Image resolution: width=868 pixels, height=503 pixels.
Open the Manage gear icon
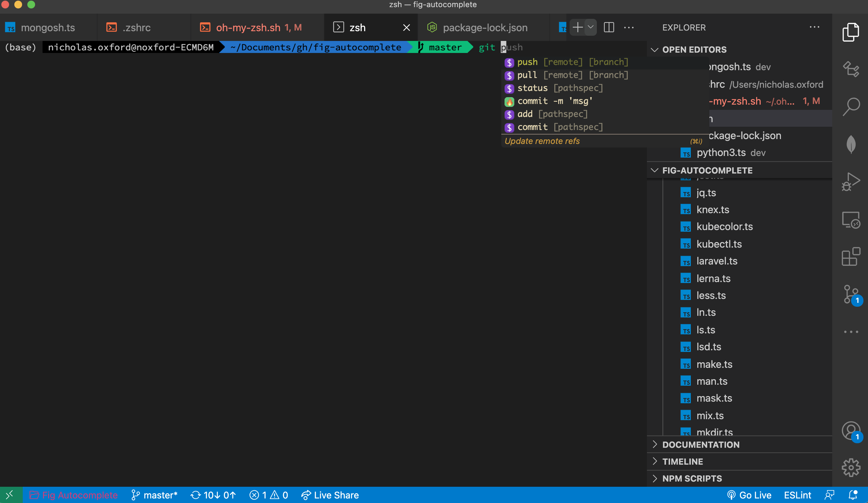pyautogui.click(x=850, y=467)
